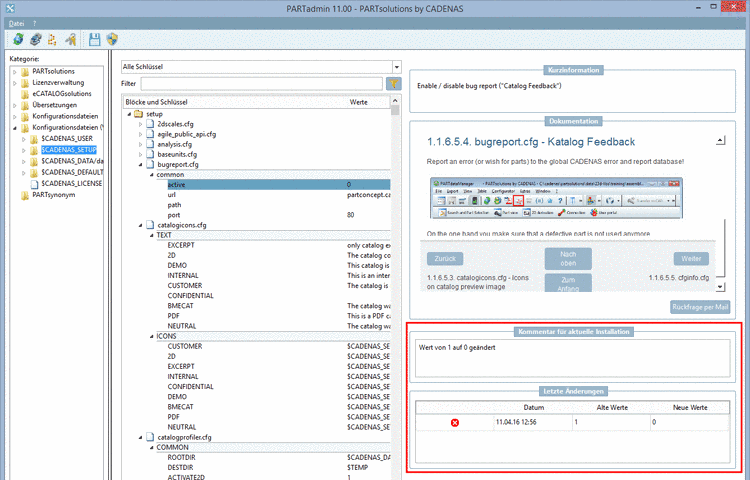Select the CONFIDENTIAL key under TEXT
This screenshot has height=480, width=750.
pos(278,295)
